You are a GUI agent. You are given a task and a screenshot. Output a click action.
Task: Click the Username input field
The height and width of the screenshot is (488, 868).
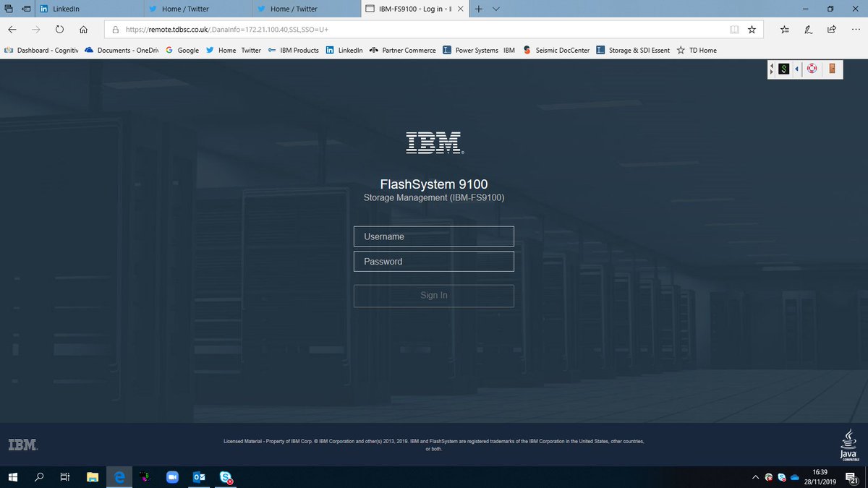point(434,236)
